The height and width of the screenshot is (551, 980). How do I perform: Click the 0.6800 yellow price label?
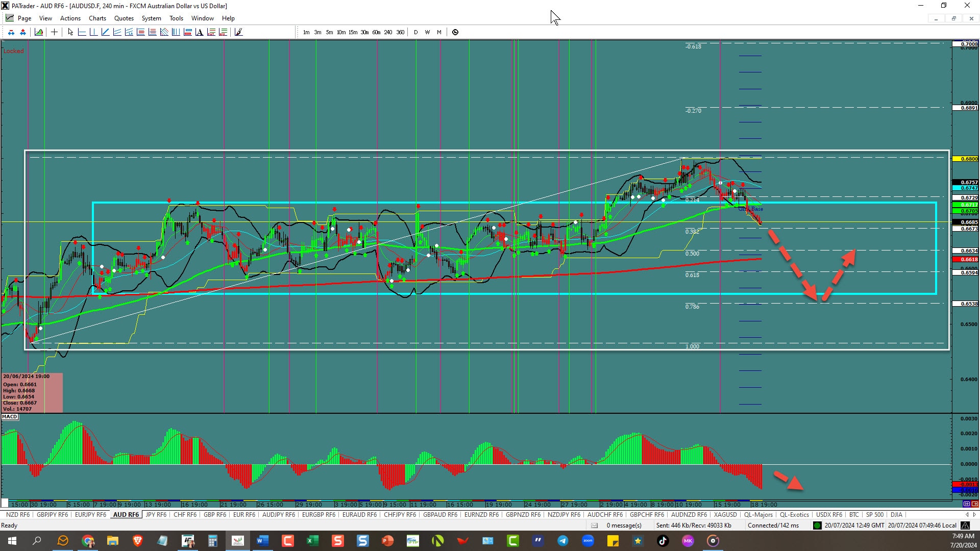point(966,159)
